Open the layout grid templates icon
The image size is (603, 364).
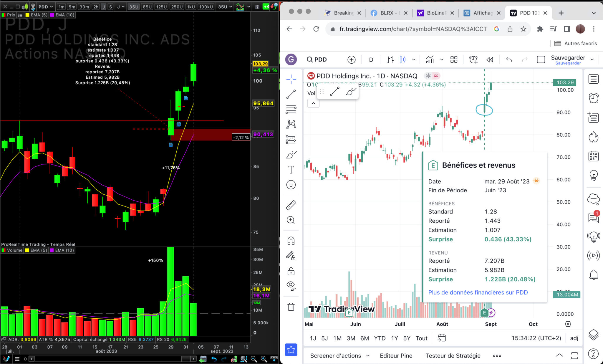454,59
